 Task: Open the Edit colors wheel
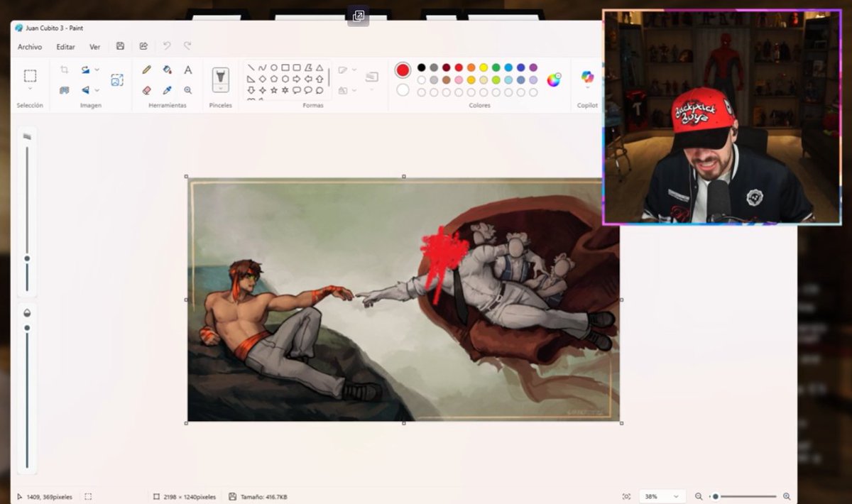[554, 80]
